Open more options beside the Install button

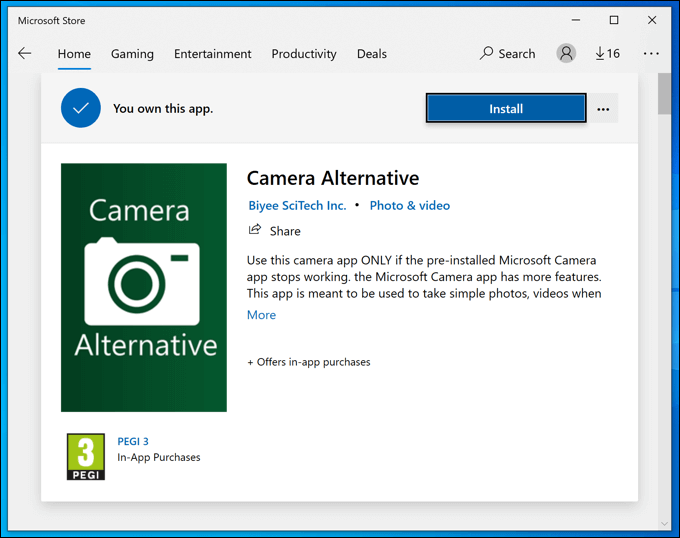[603, 109]
